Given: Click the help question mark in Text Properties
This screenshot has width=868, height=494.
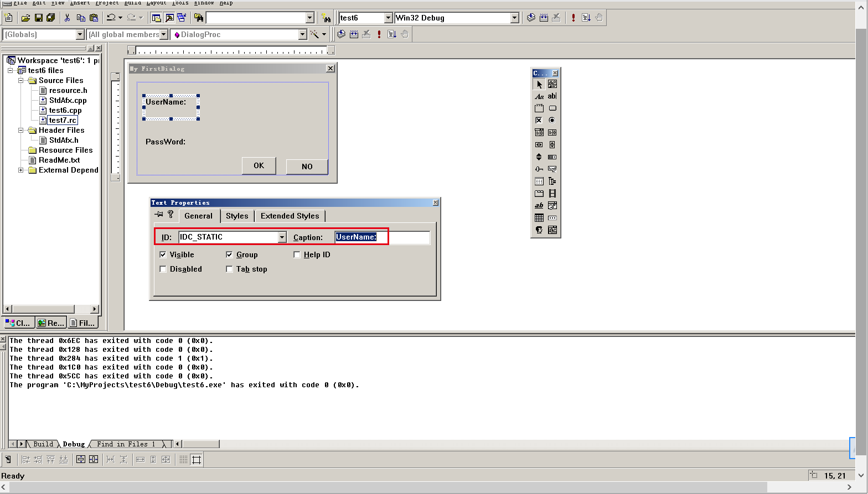Looking at the screenshot, I should (x=170, y=214).
